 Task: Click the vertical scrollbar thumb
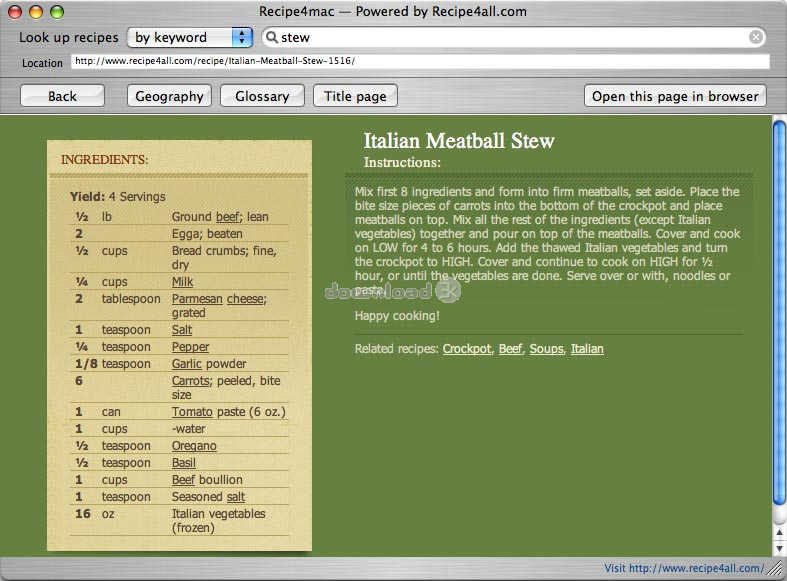(779, 313)
